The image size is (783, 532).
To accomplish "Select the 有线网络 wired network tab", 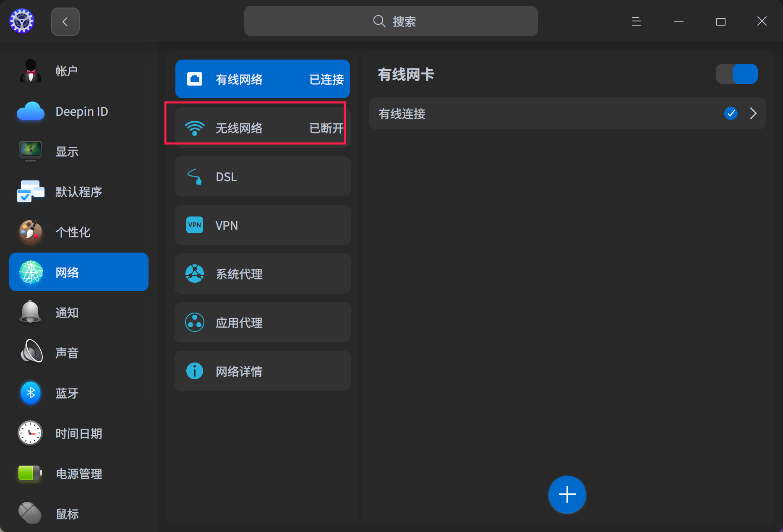I will 263,79.
